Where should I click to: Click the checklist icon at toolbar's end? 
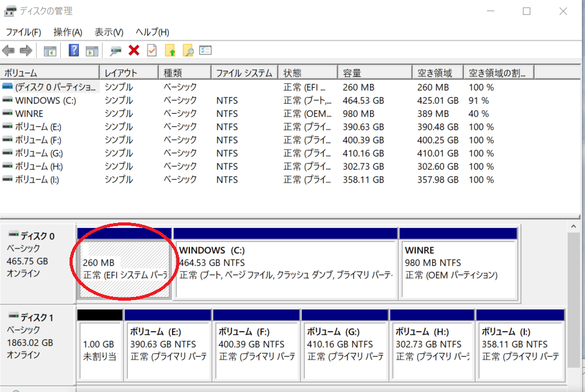pos(206,50)
